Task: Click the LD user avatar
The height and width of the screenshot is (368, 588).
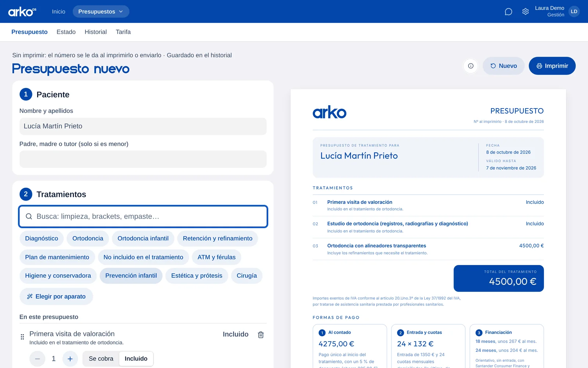Action: point(574,11)
